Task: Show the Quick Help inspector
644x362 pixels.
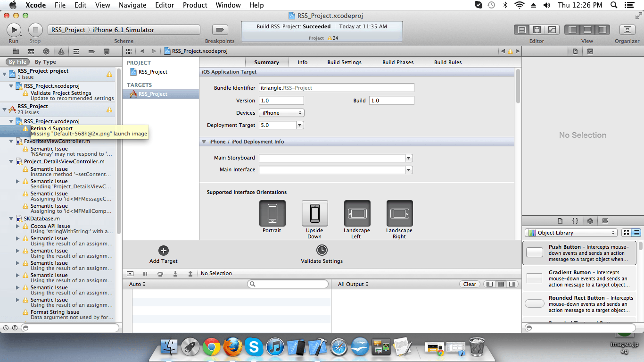Action: coord(590,51)
